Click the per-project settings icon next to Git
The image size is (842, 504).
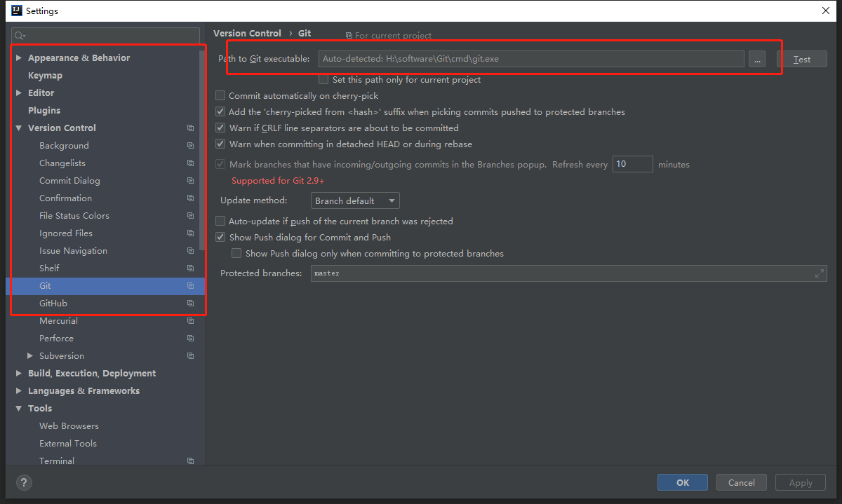[190, 285]
